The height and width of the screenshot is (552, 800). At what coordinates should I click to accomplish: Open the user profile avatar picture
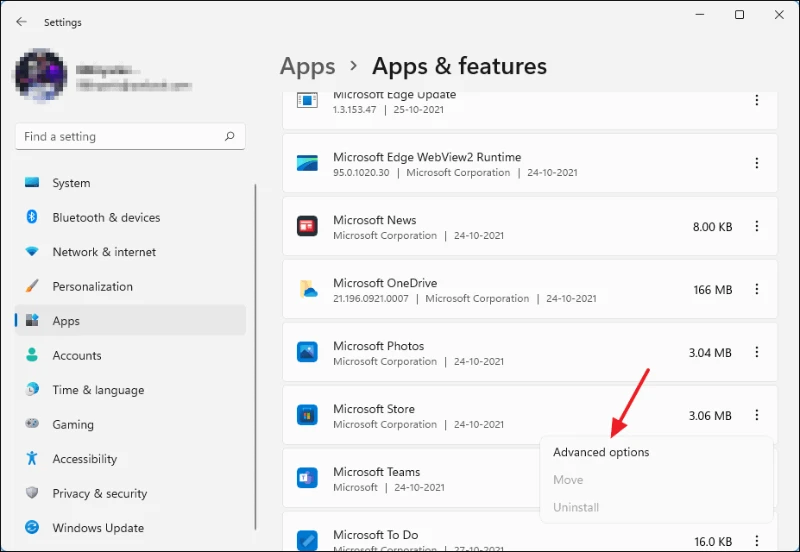41,75
